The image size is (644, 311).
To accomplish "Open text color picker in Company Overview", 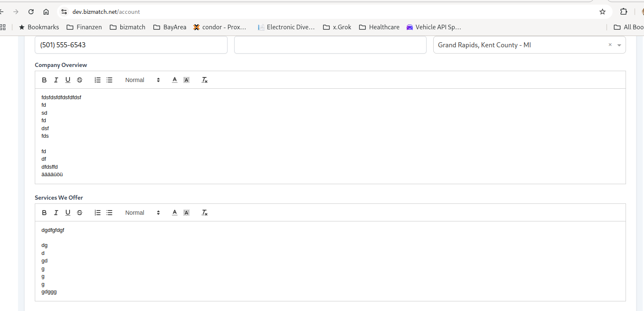I will (x=175, y=80).
